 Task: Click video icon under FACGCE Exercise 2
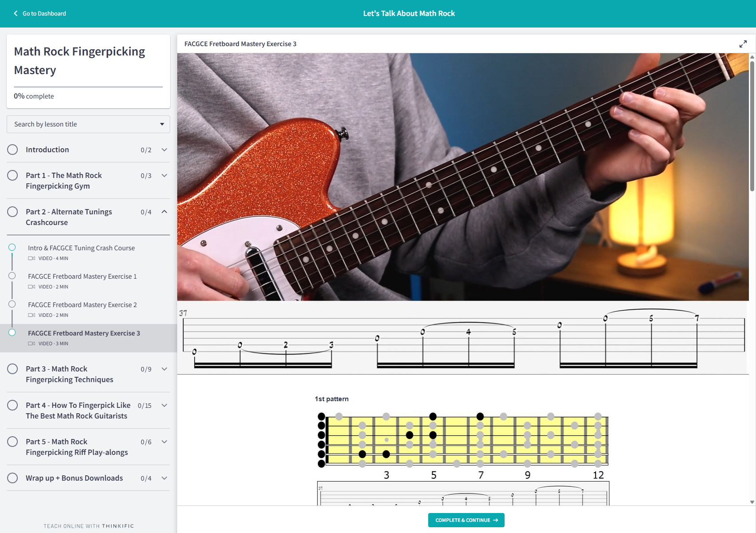tap(32, 315)
